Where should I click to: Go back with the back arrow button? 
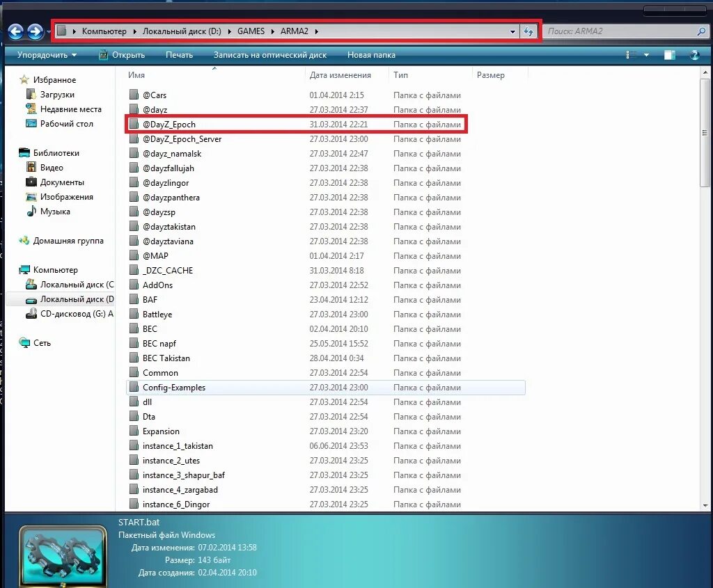16,31
